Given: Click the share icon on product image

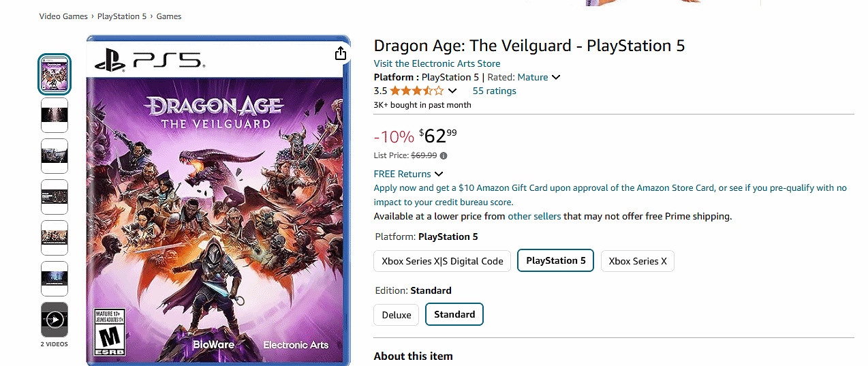Looking at the screenshot, I should click(x=341, y=54).
